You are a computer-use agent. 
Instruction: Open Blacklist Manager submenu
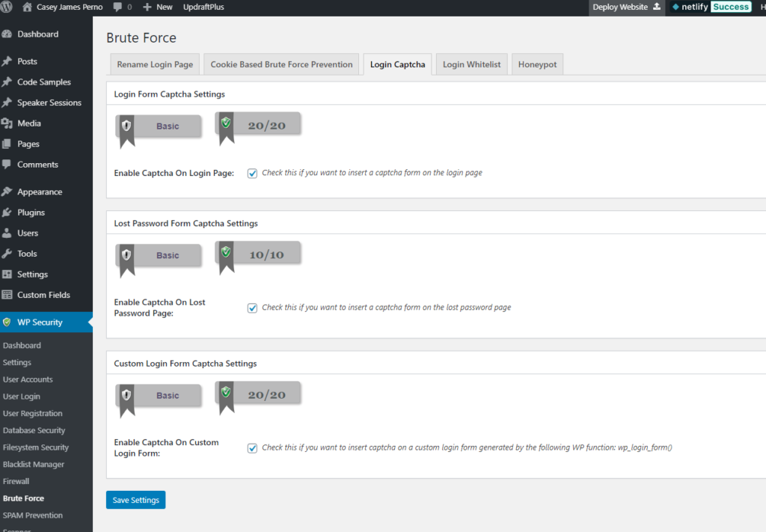point(34,465)
